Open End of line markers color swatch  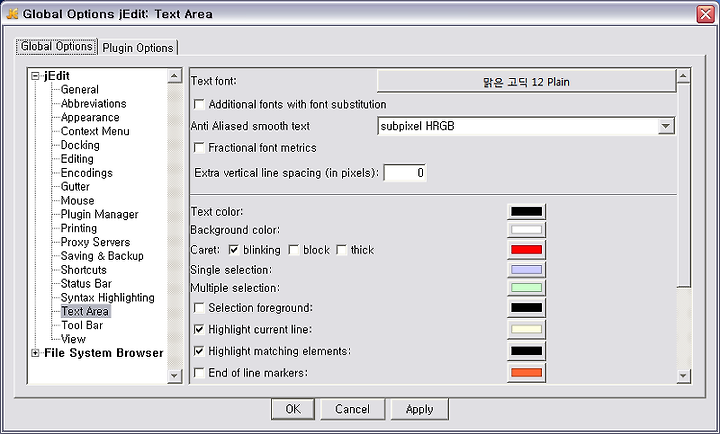click(526, 373)
